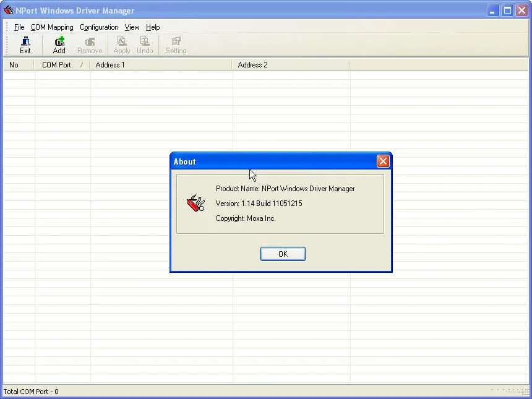Click the Product Name text line
The width and height of the screenshot is (532, 399).
point(285,189)
